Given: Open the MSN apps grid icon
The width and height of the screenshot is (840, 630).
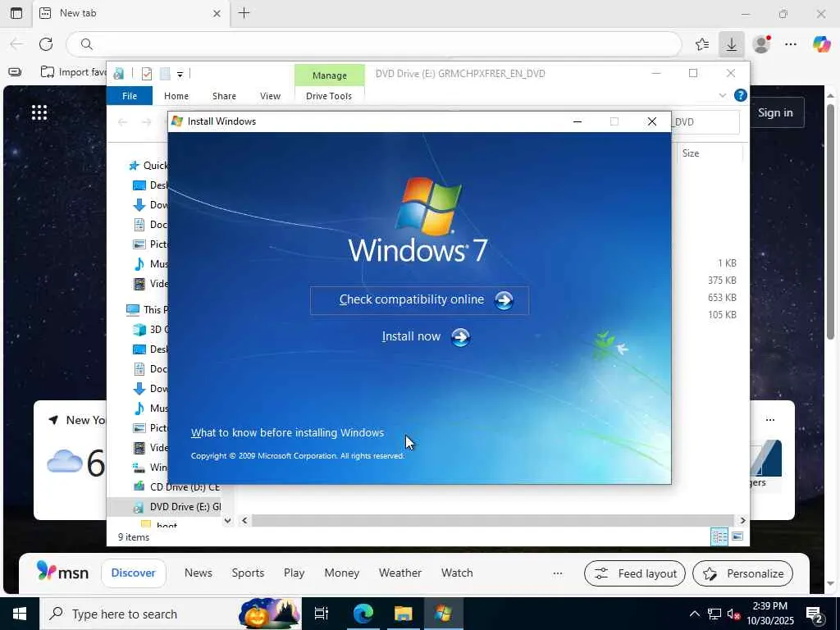Looking at the screenshot, I should pyautogui.click(x=39, y=112).
